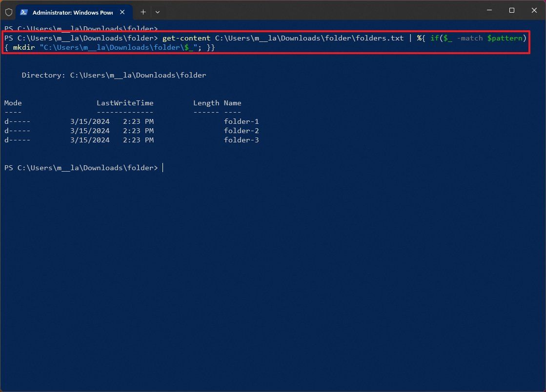Image resolution: width=546 pixels, height=392 pixels.
Task: Click the folder-2 entry in output
Action: pyautogui.click(x=241, y=131)
